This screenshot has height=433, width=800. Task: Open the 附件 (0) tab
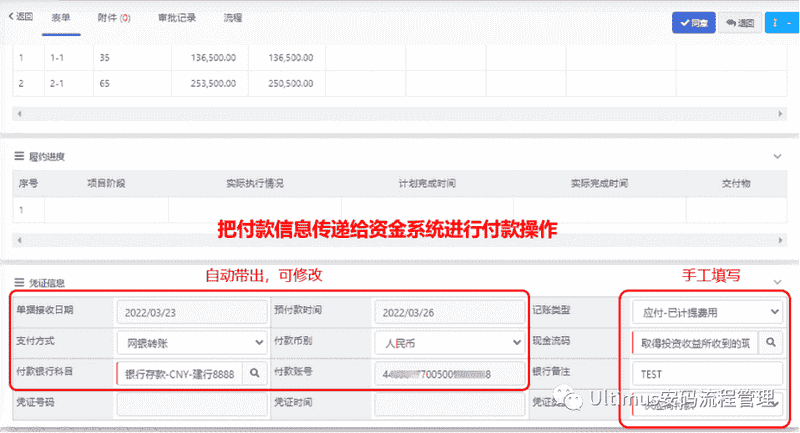tap(114, 18)
